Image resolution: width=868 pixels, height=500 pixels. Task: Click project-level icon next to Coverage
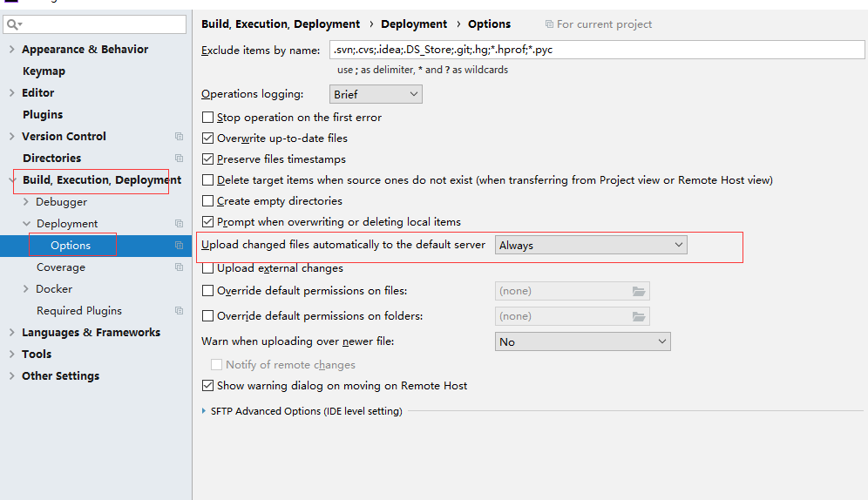pyautogui.click(x=179, y=267)
